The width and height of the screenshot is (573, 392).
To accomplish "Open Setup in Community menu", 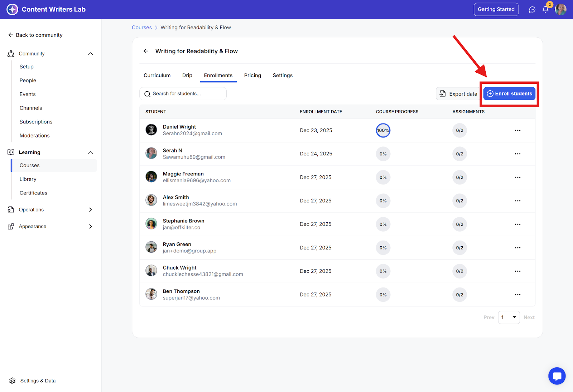I will click(x=27, y=67).
